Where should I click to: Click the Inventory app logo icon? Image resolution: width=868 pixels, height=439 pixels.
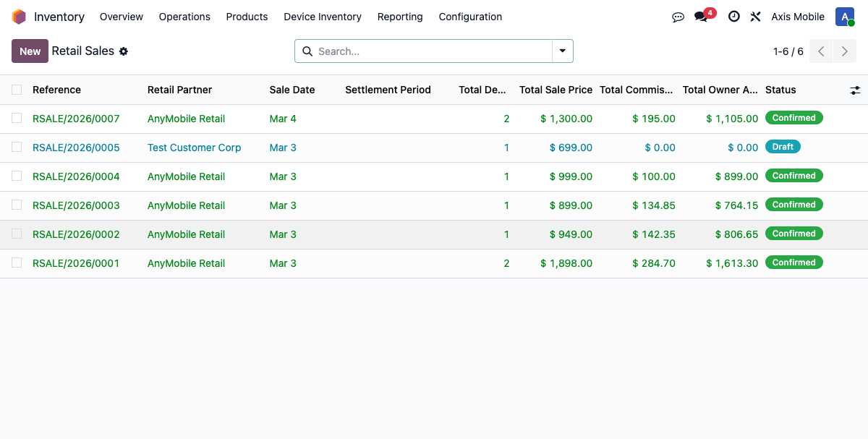click(19, 17)
